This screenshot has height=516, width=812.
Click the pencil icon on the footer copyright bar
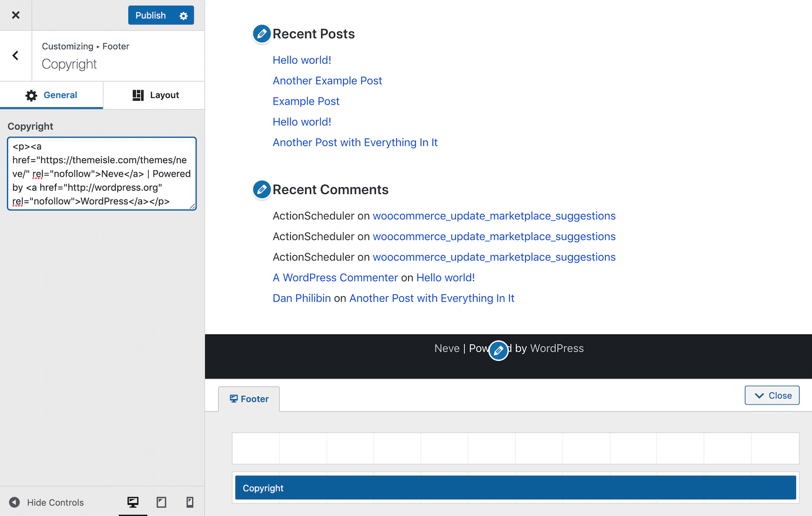point(498,350)
